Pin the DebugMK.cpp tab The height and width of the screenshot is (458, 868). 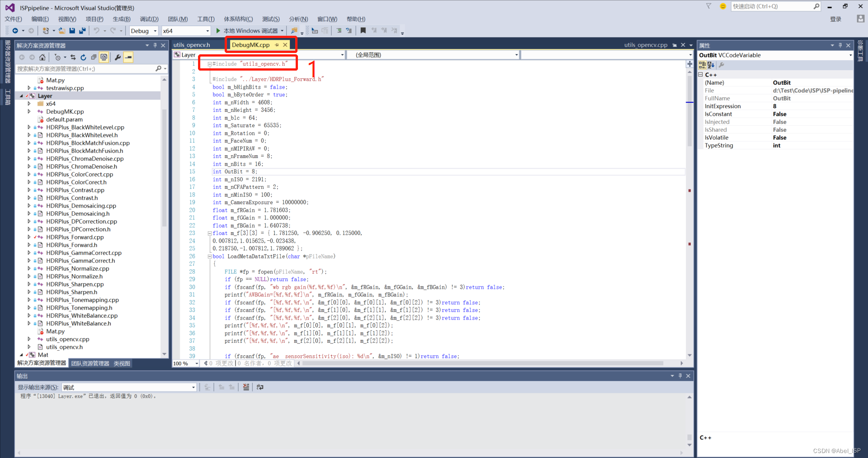coord(276,45)
